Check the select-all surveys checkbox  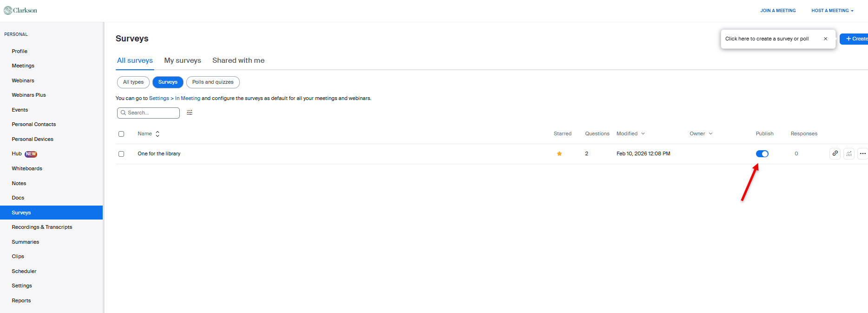click(121, 134)
